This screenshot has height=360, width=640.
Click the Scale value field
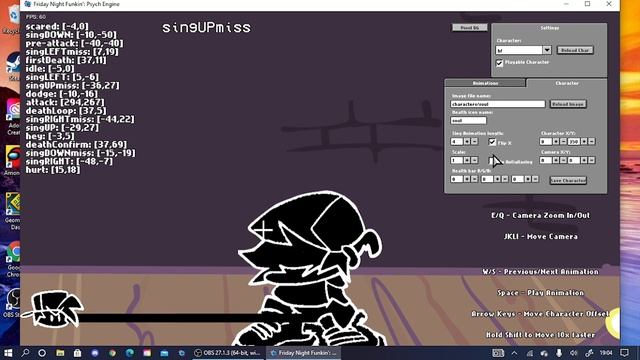pos(456,160)
